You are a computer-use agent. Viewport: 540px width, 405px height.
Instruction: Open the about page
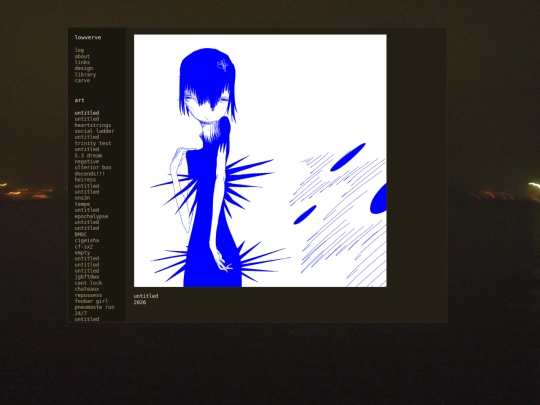tap(82, 56)
